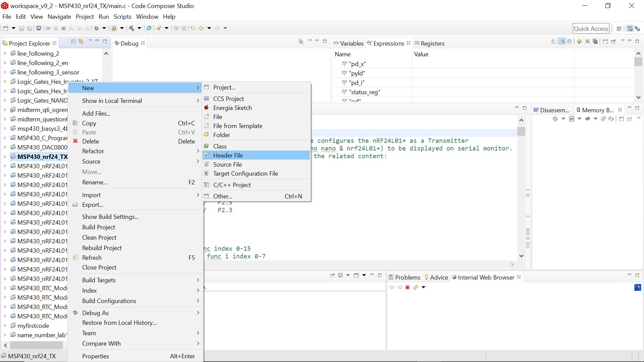Open the Back history dropdown arrow
644x362 pixels.
pos(209,28)
